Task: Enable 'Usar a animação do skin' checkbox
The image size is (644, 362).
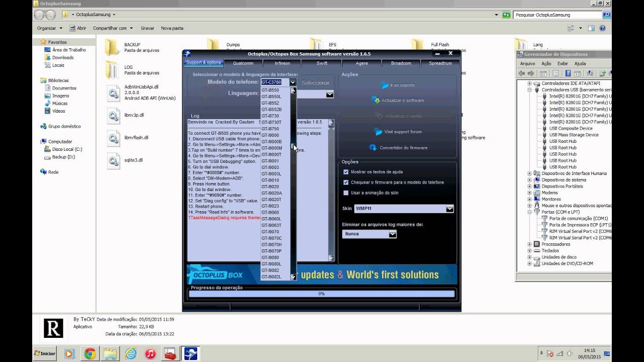Action: (346, 193)
